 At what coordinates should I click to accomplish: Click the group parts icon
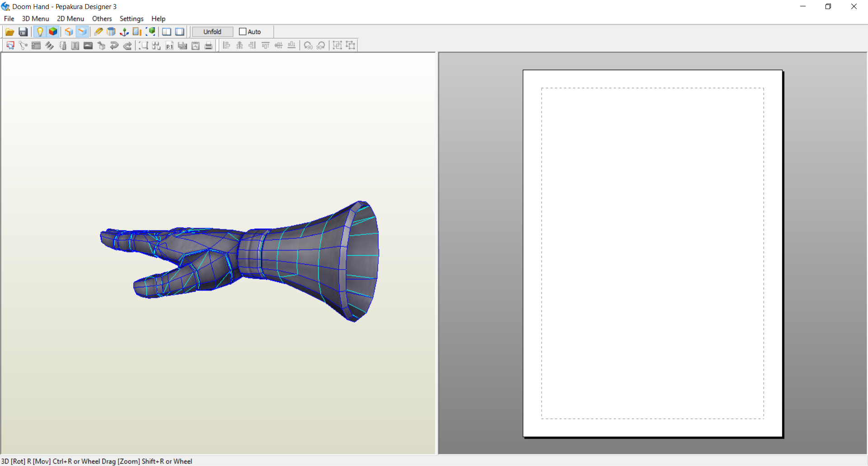tap(337, 45)
